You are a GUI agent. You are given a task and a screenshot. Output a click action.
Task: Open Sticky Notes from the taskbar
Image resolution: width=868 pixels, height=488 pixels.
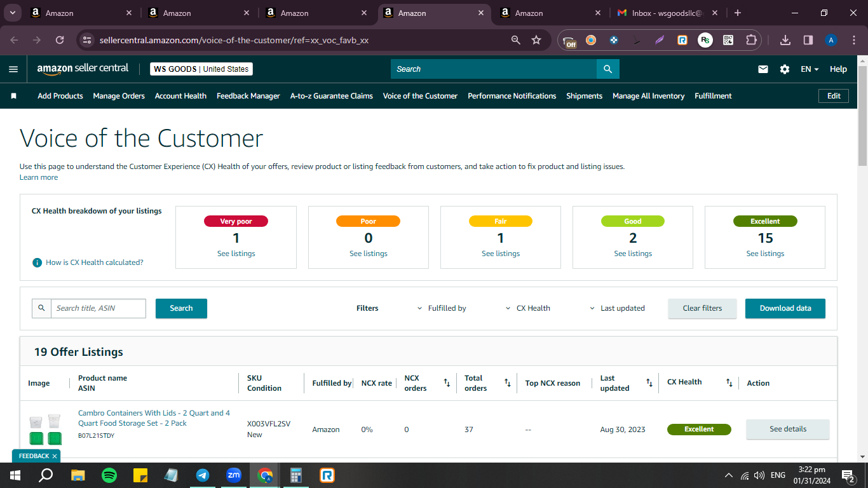(140, 475)
